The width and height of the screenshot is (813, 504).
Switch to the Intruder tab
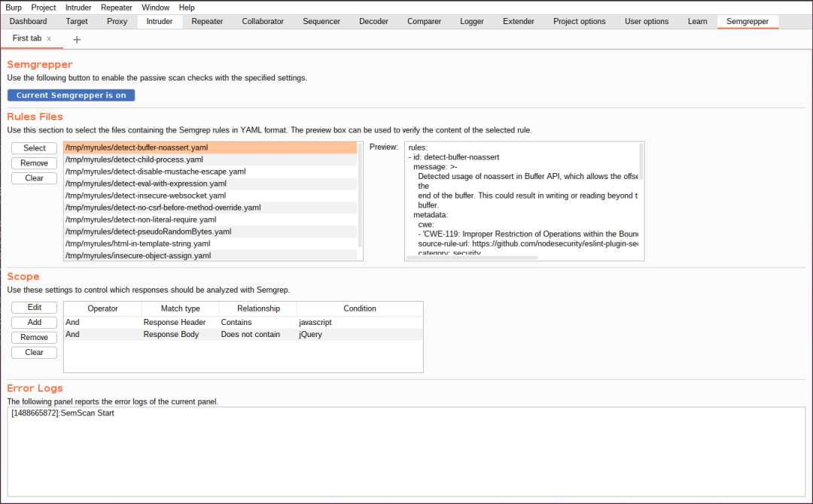[x=159, y=21]
